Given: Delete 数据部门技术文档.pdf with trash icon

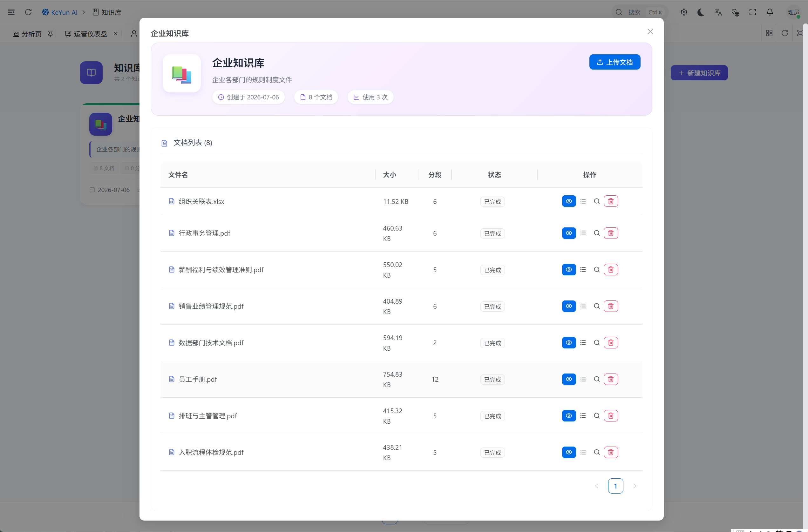Looking at the screenshot, I should [611, 343].
